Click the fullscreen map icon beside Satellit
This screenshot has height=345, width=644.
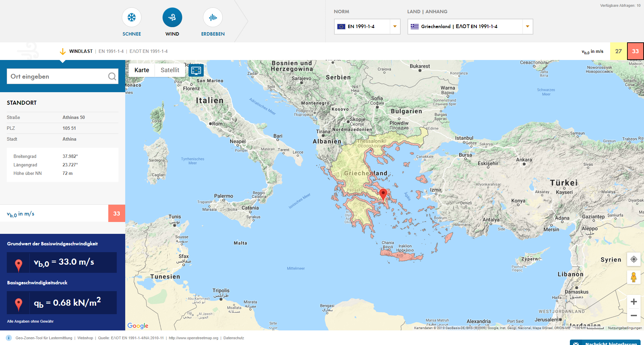coord(196,70)
